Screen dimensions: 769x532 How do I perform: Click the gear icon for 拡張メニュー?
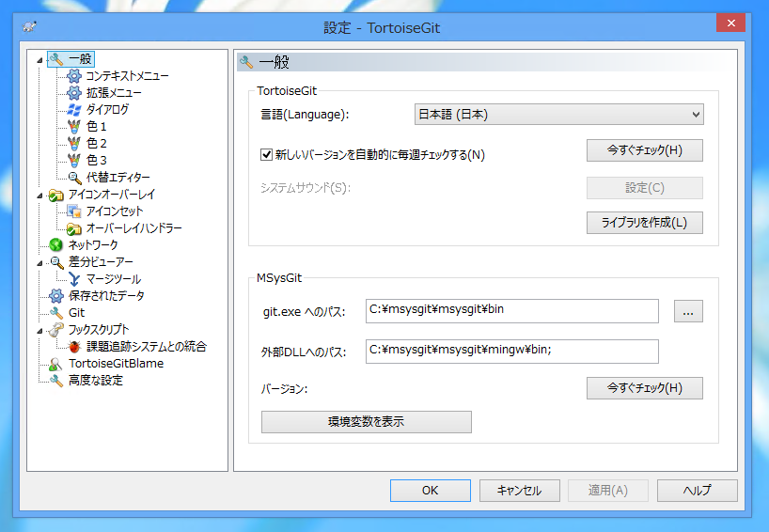pos(74,93)
